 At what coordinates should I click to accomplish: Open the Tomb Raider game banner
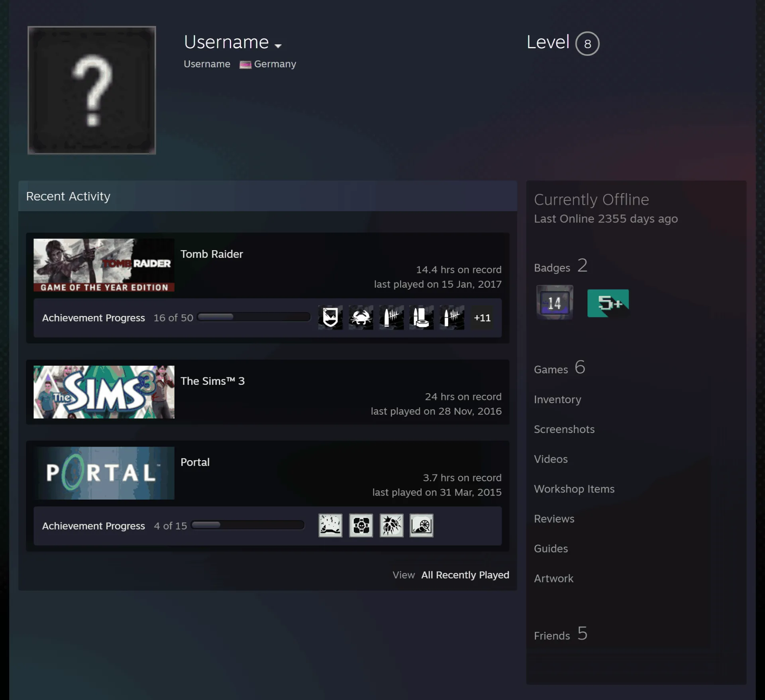pyautogui.click(x=104, y=265)
